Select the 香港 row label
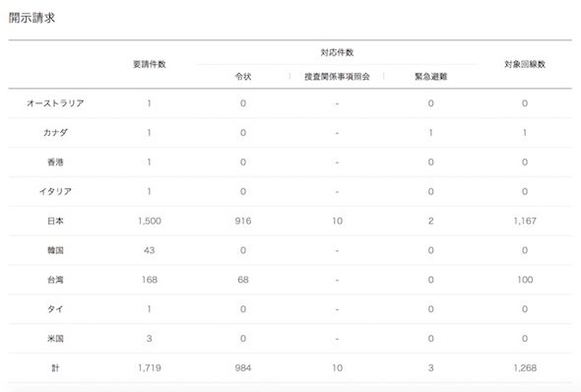Viewport: 581px width, 392px height. point(55,162)
